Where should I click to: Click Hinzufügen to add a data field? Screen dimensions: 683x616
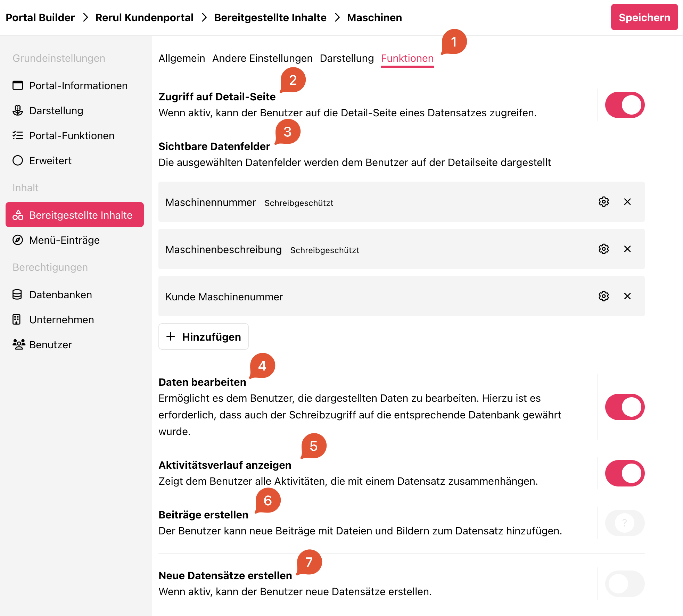click(204, 336)
